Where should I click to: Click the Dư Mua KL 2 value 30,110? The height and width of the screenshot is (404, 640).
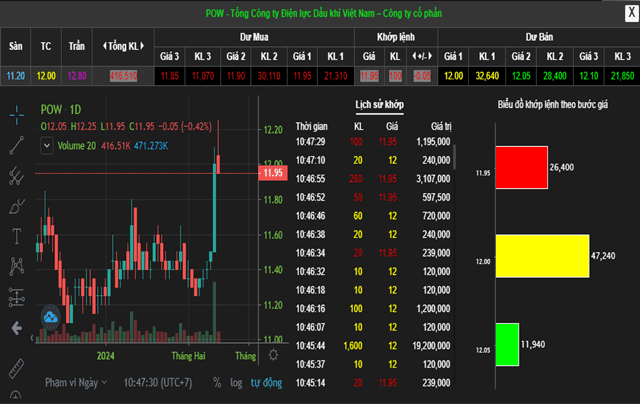coord(269,76)
